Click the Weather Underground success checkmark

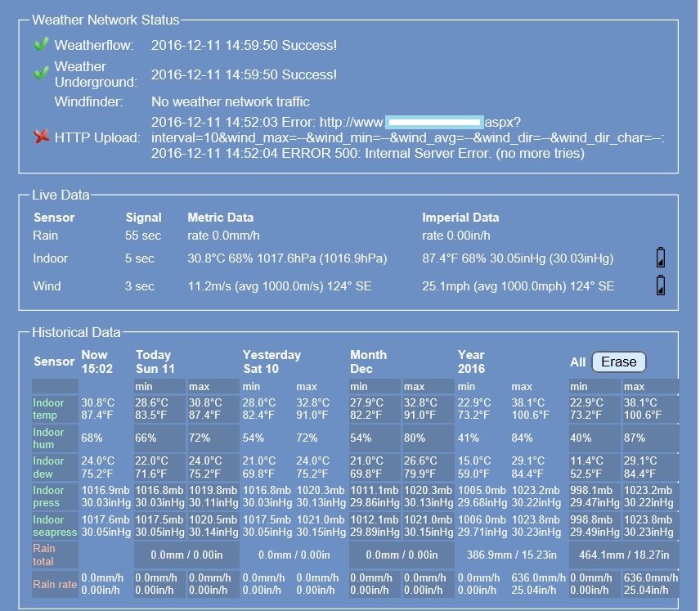(41, 74)
